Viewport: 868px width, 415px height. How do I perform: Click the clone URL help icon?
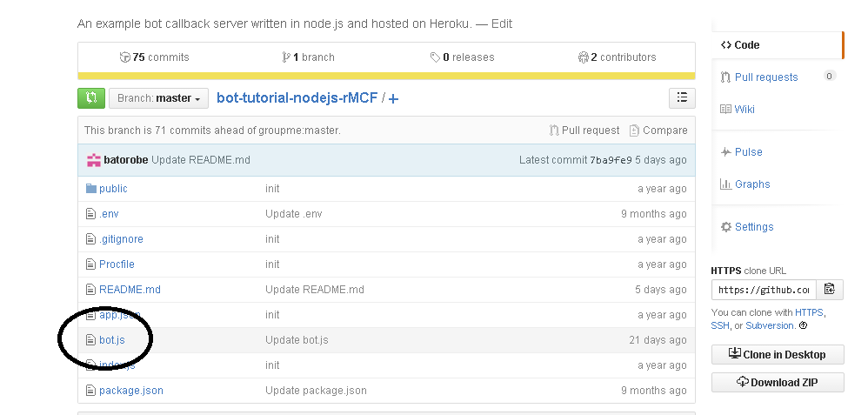pos(803,325)
